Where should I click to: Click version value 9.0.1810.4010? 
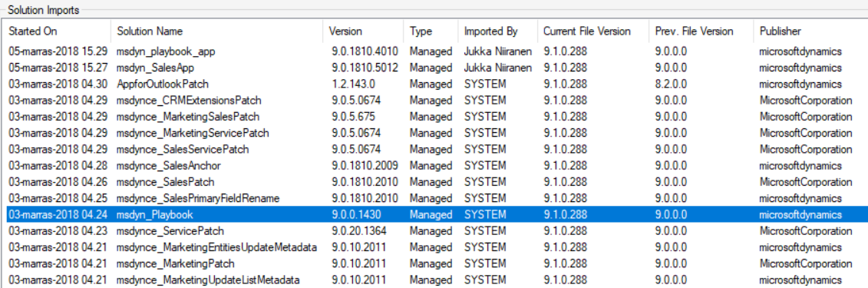pos(365,51)
